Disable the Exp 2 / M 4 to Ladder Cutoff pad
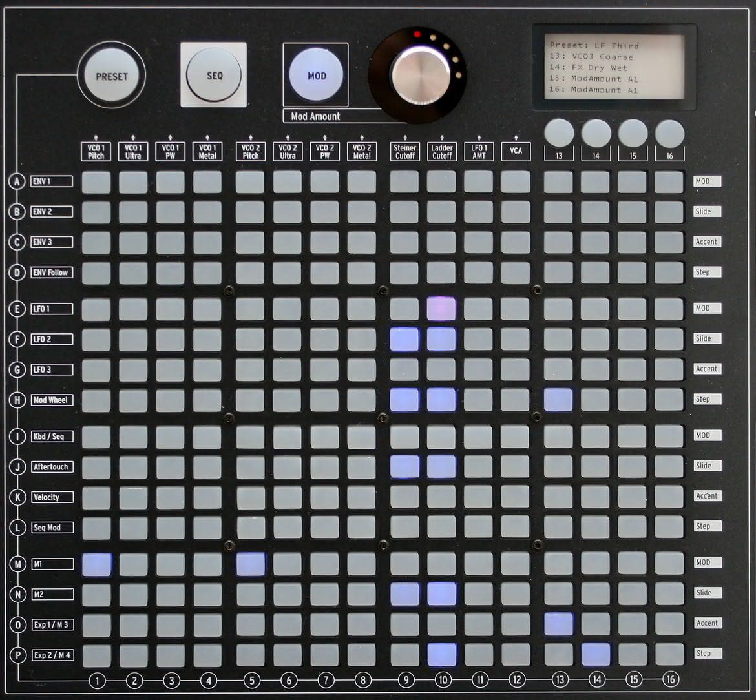Screen dimensions: 756x700 point(441,655)
